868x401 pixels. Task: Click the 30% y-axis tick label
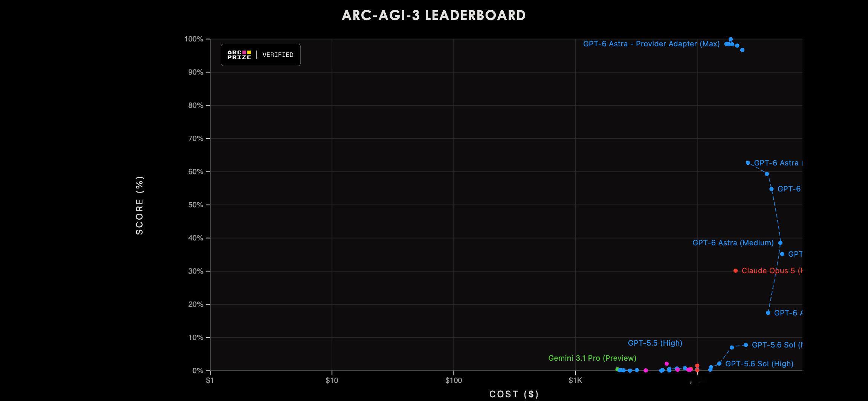(x=196, y=271)
